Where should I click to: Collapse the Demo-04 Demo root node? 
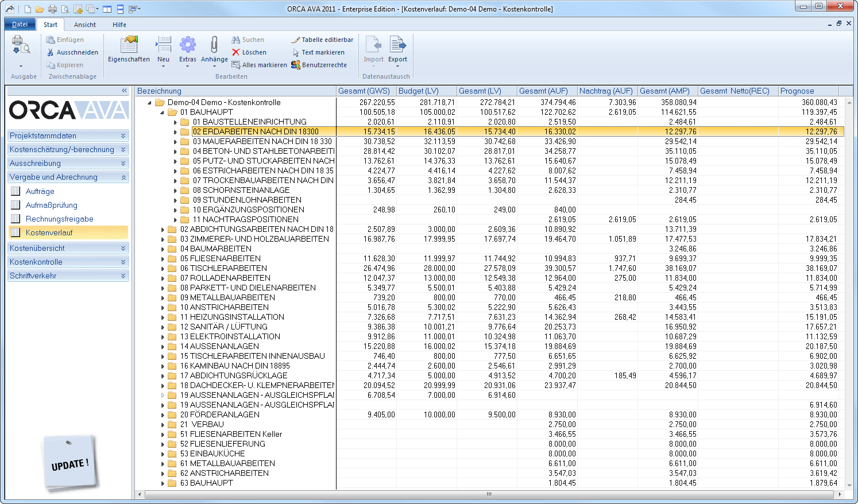pos(150,103)
